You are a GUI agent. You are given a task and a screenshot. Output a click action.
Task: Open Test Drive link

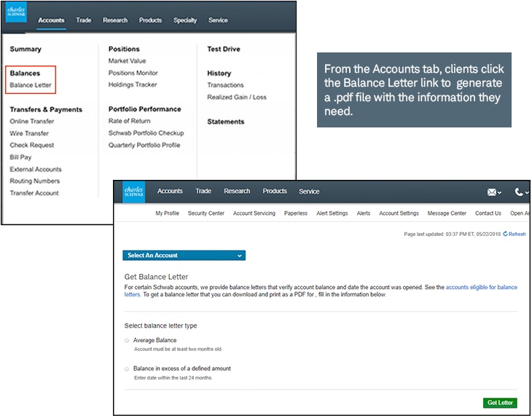click(x=224, y=50)
